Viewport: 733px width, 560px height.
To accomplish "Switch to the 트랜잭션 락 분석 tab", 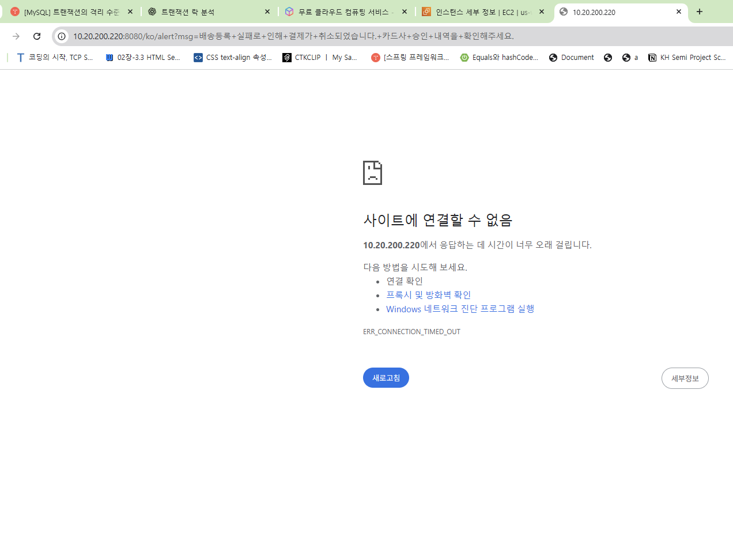I will click(196, 12).
